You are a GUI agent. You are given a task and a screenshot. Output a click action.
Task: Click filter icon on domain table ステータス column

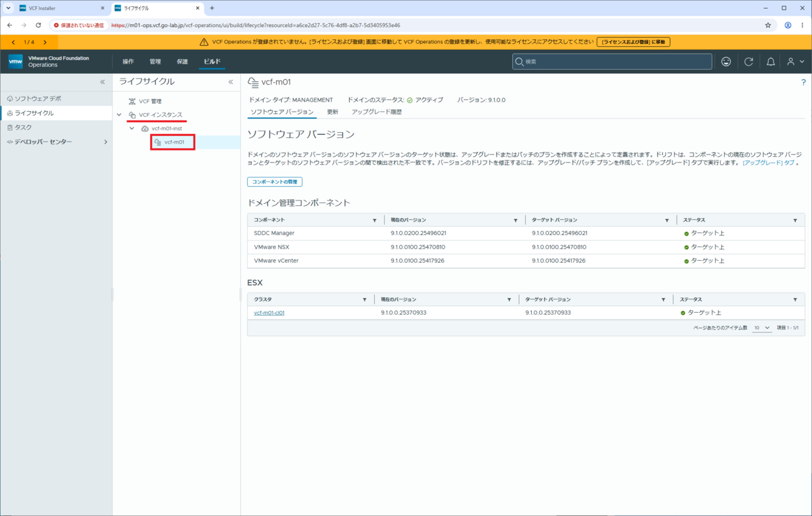pyautogui.click(x=795, y=221)
